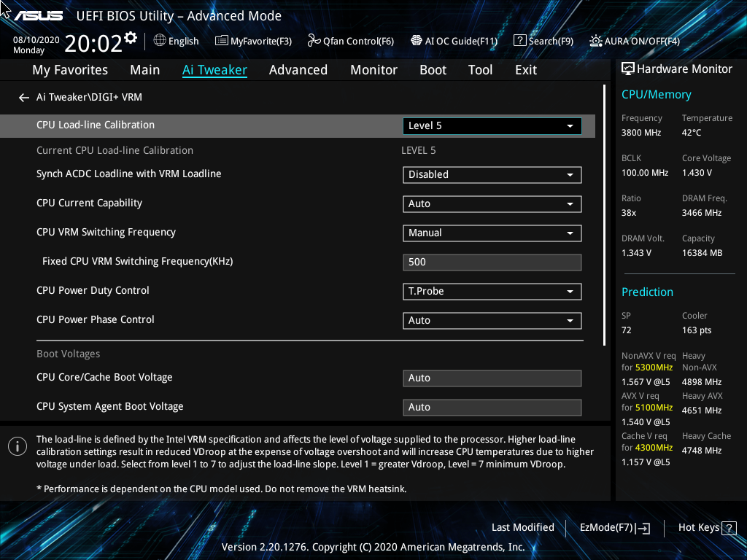Screen dimensions: 747x560
Task: Open the Monitor tab
Action: click(374, 70)
